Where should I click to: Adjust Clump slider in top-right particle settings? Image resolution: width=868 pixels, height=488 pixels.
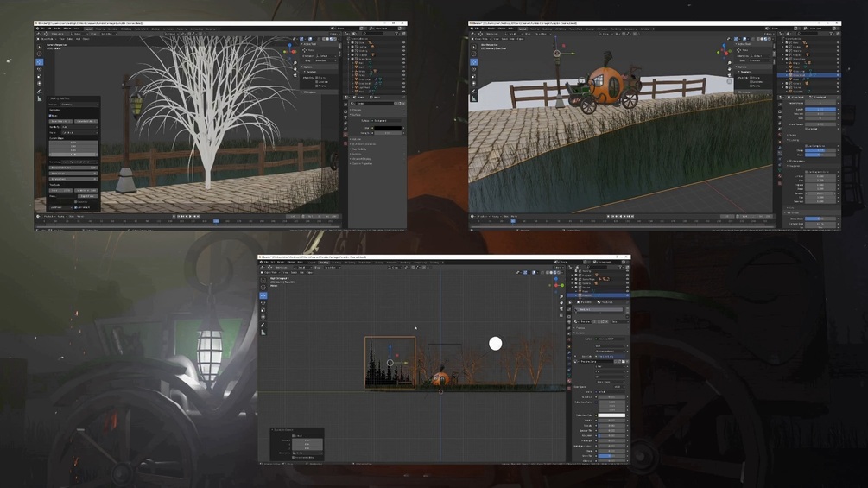pyautogui.click(x=820, y=150)
